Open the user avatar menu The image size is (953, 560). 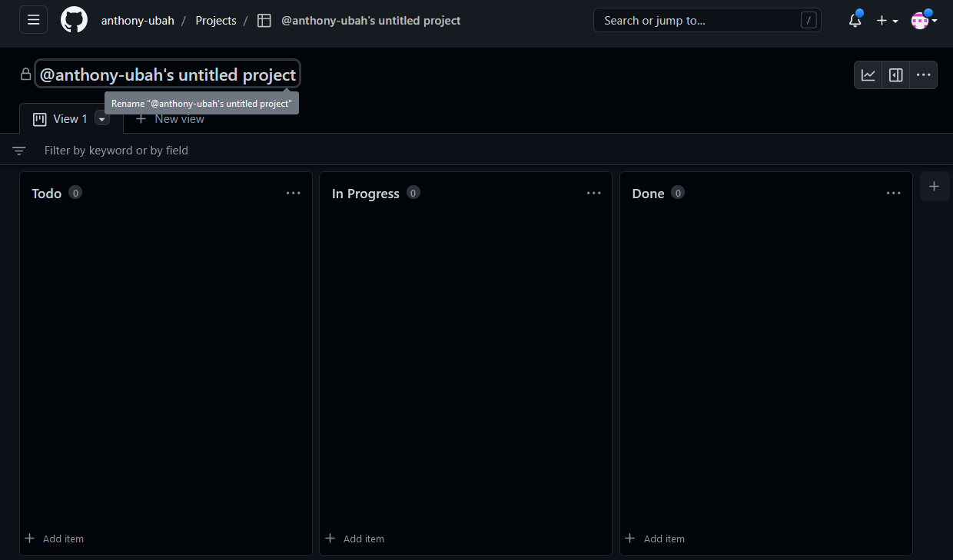[923, 21]
